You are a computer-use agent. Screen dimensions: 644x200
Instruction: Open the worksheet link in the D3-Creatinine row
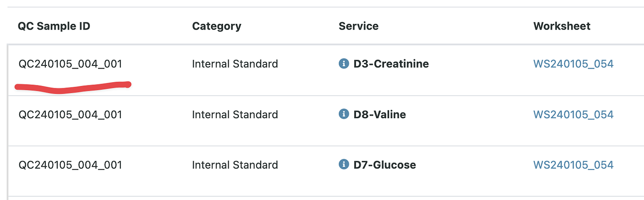pyautogui.click(x=573, y=64)
